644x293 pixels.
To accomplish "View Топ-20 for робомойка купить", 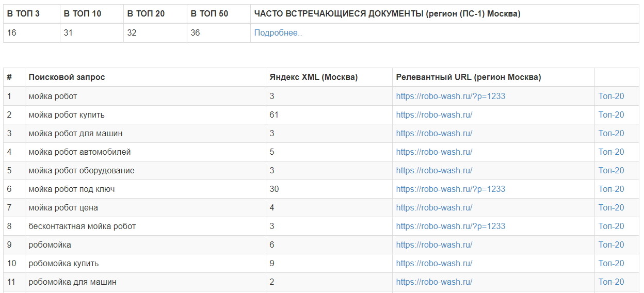I will 611,263.
